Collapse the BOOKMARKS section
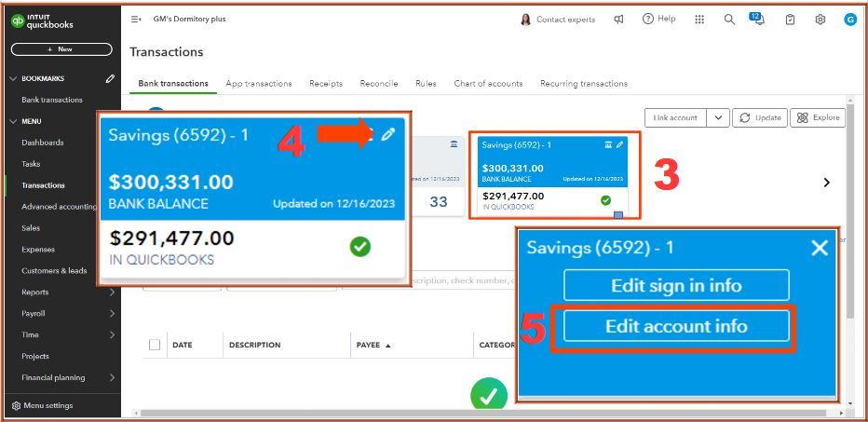 (x=14, y=78)
